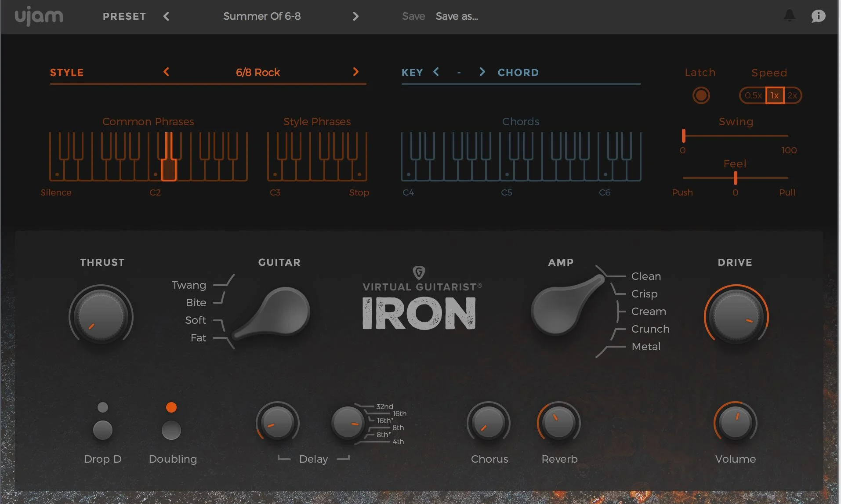Click the KEY label
841x504 pixels.
pos(412,73)
